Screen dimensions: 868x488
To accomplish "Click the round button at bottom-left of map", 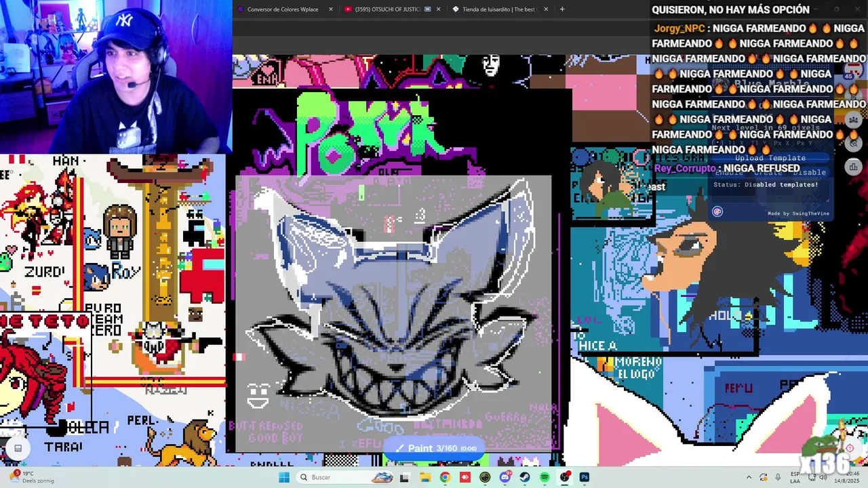I will coord(18,448).
